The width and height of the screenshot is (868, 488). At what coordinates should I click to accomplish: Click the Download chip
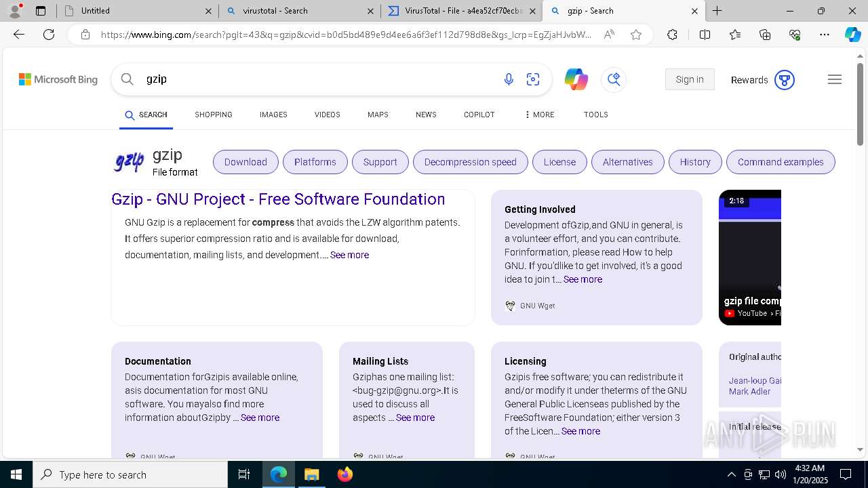[245, 162]
